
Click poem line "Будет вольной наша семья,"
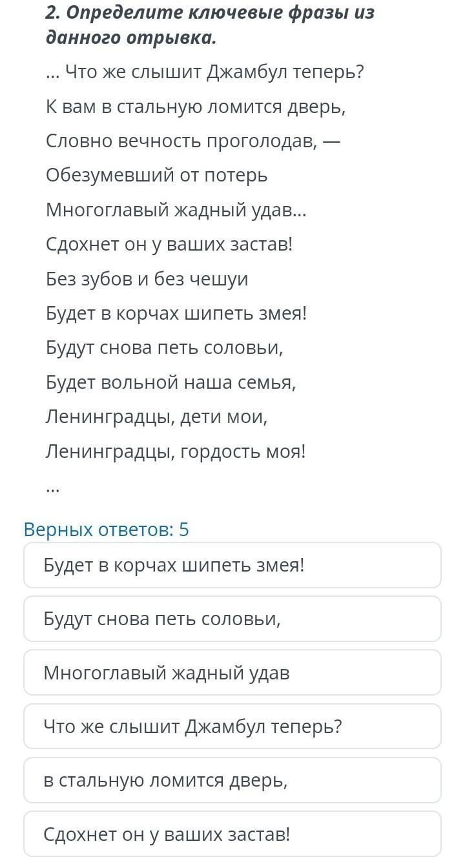click(x=170, y=382)
